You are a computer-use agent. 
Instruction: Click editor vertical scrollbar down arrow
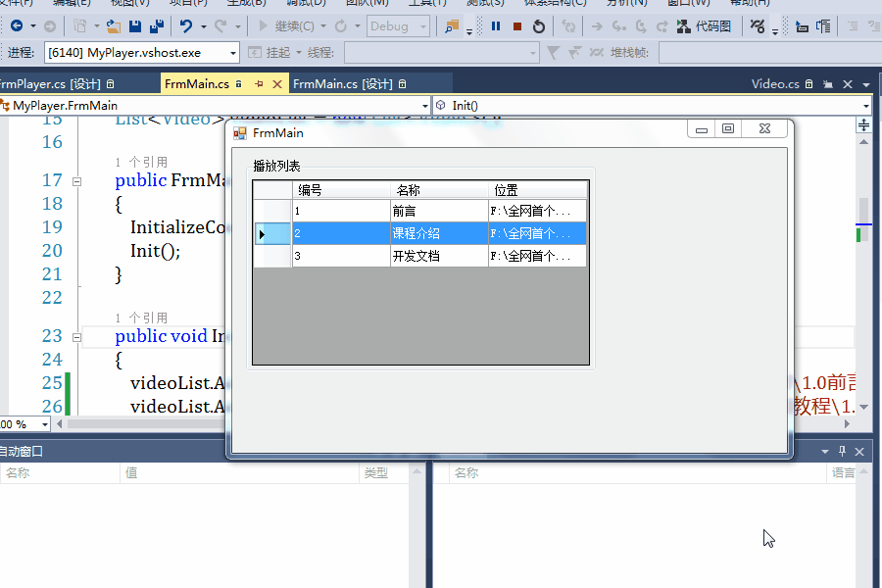(864, 407)
